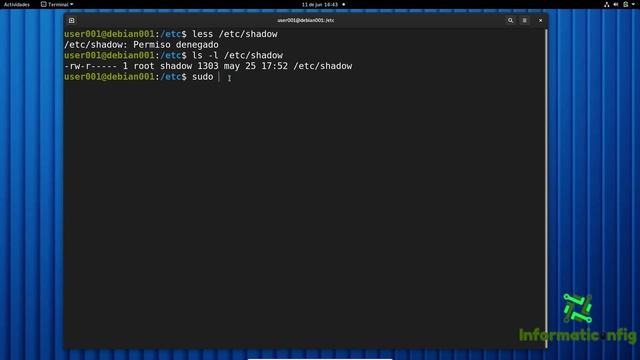Open a new terminal tab
The image size is (640, 360).
[x=71, y=20]
